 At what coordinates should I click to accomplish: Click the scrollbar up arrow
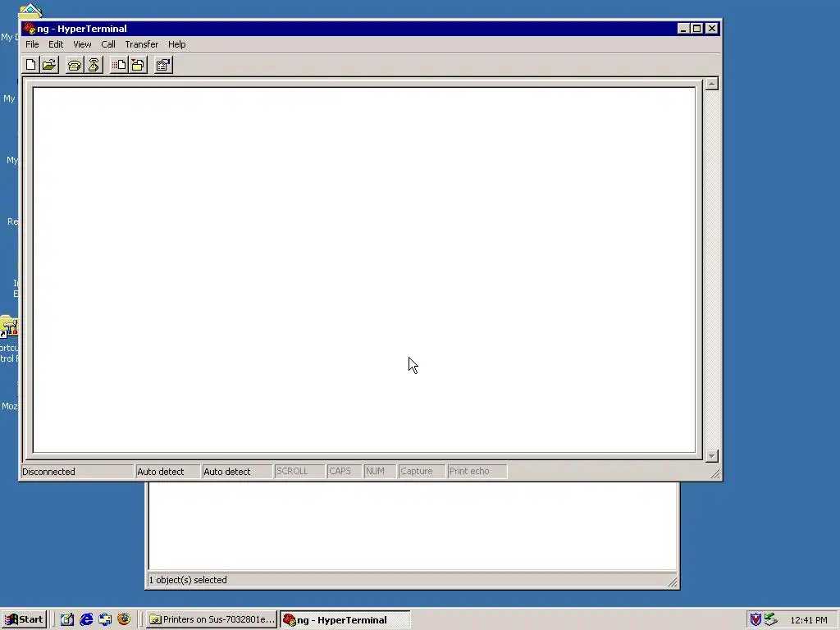[x=711, y=84]
